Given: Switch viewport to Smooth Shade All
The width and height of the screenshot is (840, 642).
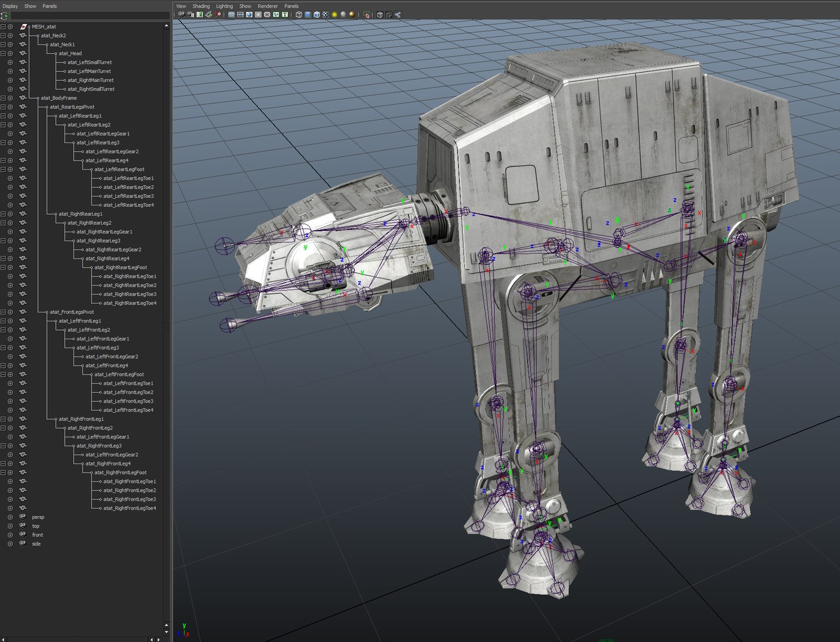Looking at the screenshot, I should pos(308,14).
